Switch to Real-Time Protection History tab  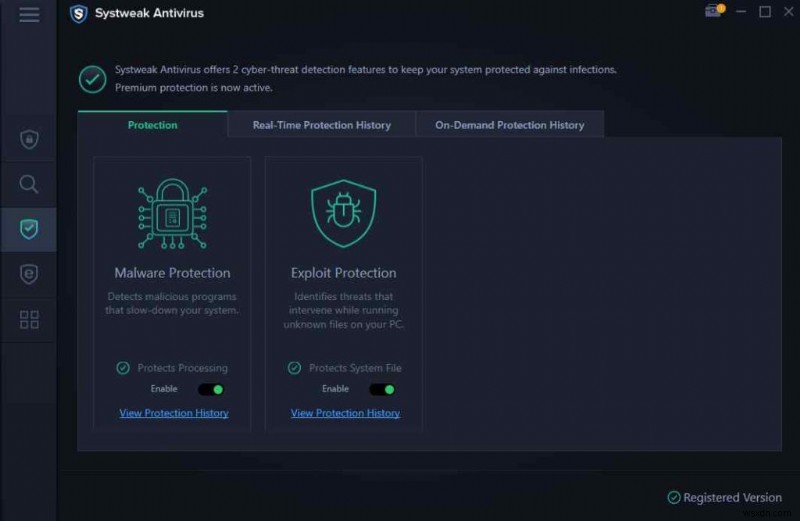click(x=321, y=125)
